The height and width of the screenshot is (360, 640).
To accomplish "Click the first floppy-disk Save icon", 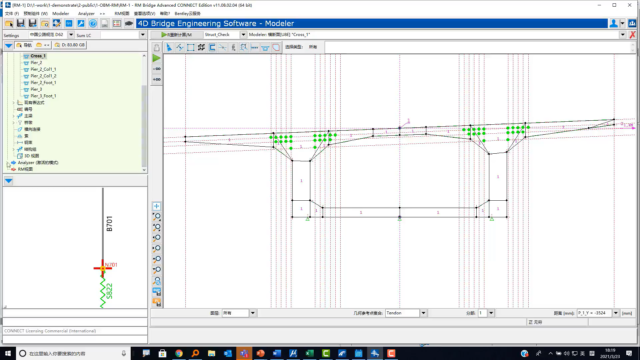I will (x=21, y=24).
